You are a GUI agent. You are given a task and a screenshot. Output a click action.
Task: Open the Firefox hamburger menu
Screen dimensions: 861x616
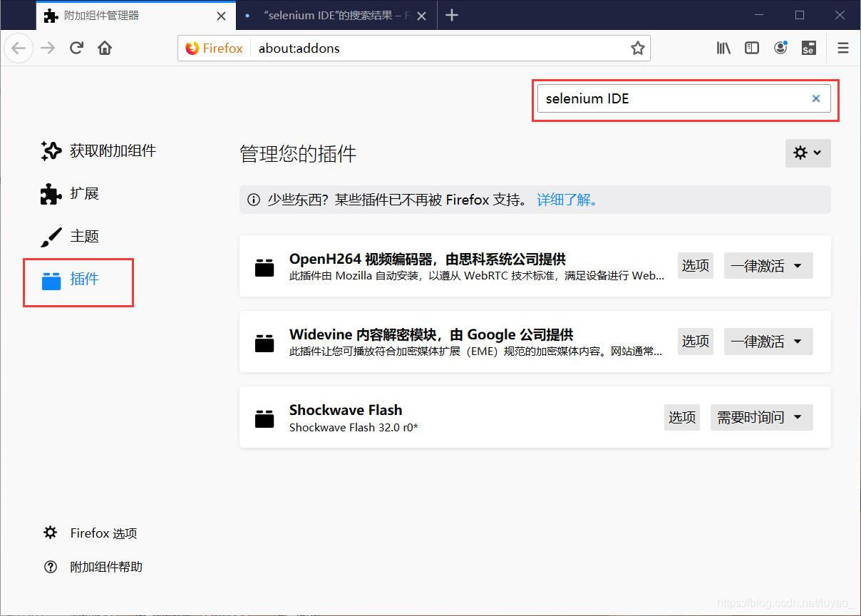(843, 48)
